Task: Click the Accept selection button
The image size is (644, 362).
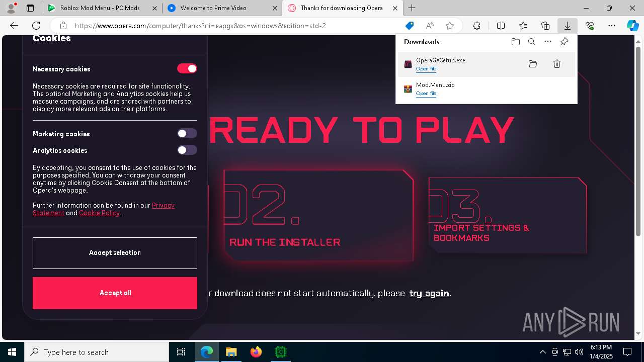Action: [115, 253]
